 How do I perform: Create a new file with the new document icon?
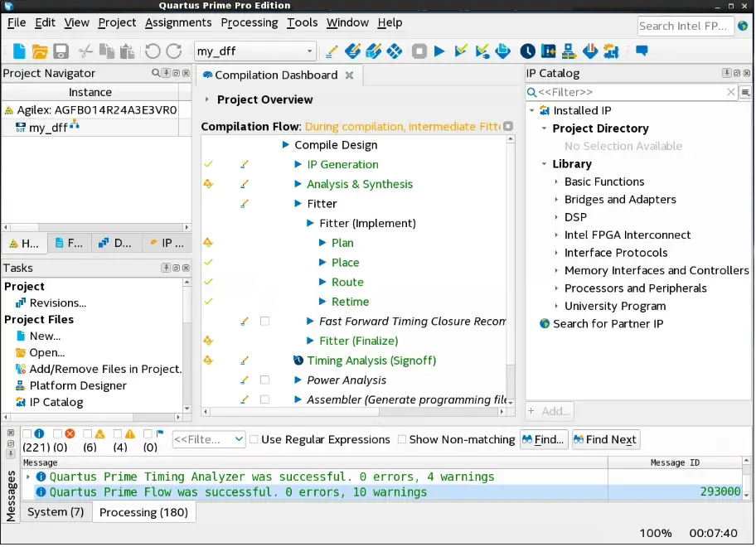click(x=17, y=51)
